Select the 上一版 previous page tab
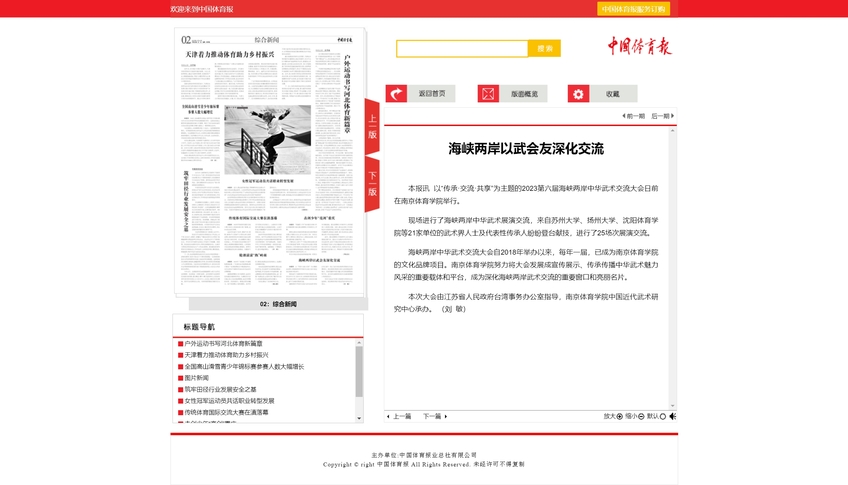The width and height of the screenshot is (848, 485). [x=372, y=126]
